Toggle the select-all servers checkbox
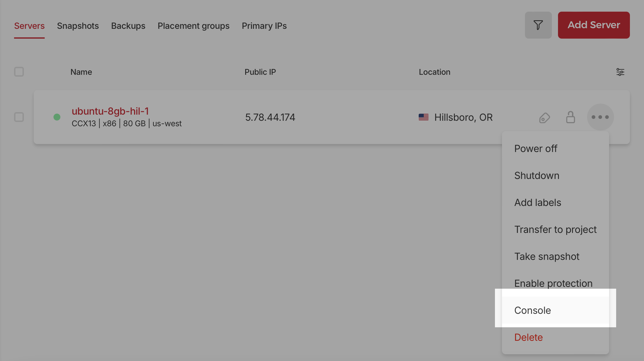The height and width of the screenshot is (361, 644). (19, 72)
